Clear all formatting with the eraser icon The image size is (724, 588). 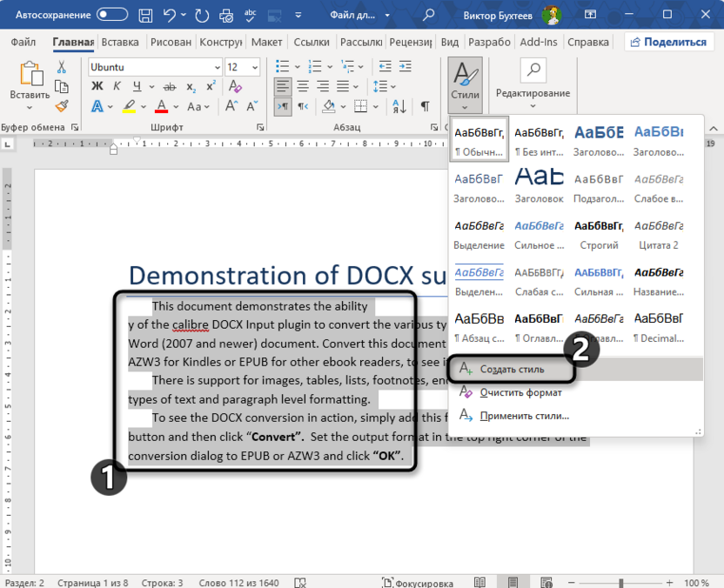coord(235,87)
